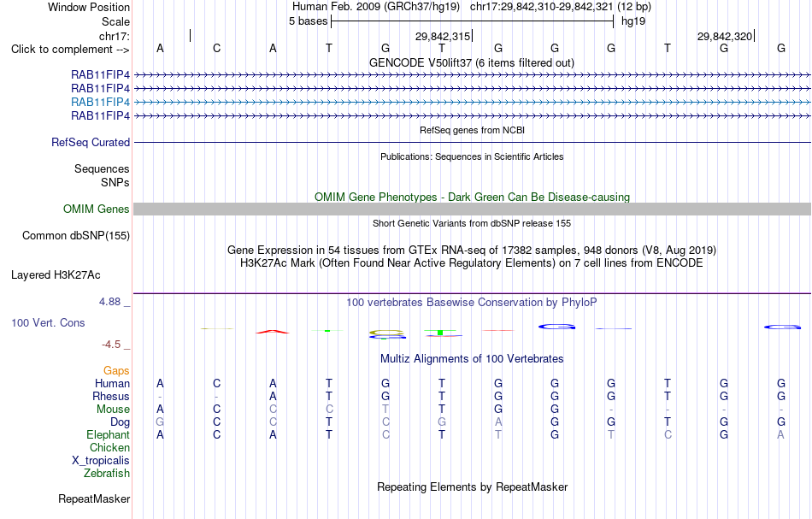Click the GENCODE V50lift37 track title

pos(472,63)
